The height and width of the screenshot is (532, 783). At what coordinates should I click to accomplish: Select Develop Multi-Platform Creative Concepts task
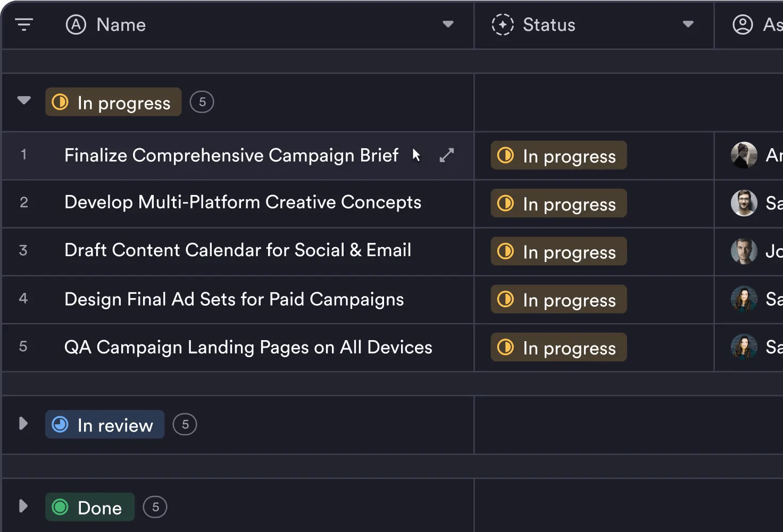[243, 202]
